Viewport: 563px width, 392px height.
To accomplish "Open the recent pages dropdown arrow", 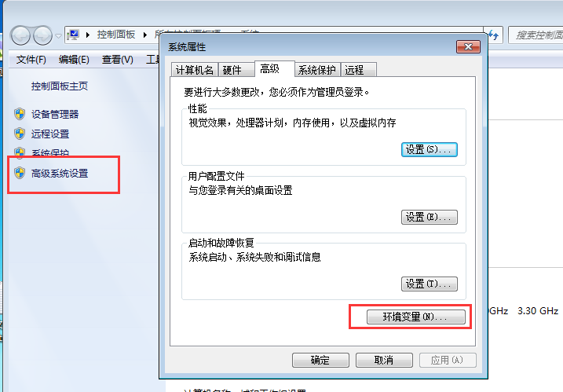I will point(59,35).
